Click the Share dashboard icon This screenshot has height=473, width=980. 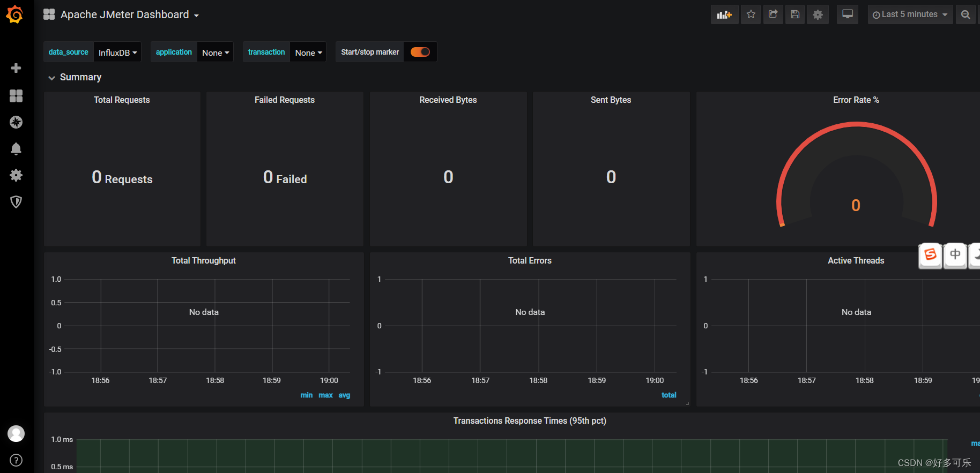click(773, 14)
